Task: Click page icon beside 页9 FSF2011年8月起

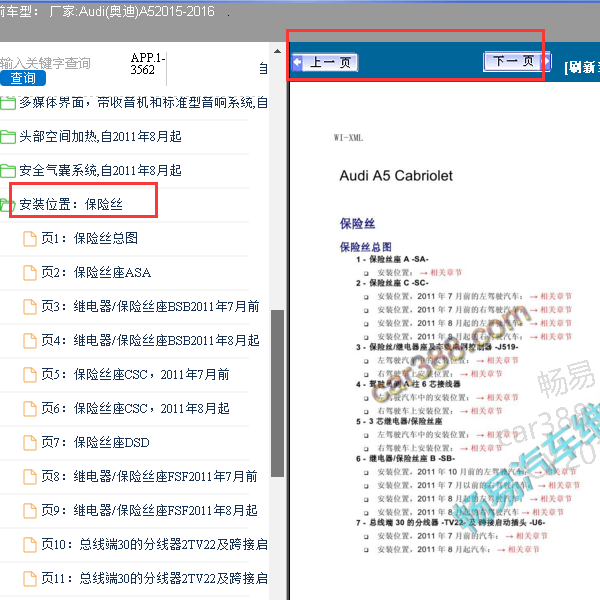Action: [x=30, y=511]
